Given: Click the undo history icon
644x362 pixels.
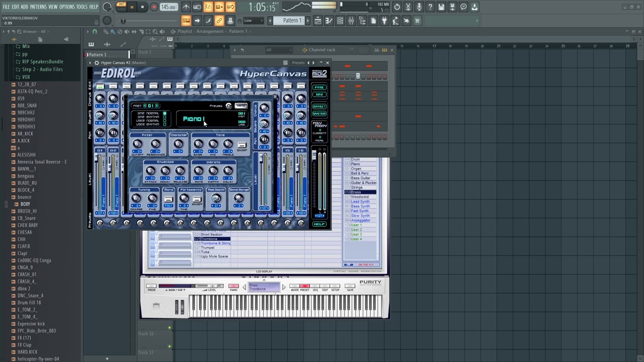Looking at the screenshot, I should (x=397, y=7).
